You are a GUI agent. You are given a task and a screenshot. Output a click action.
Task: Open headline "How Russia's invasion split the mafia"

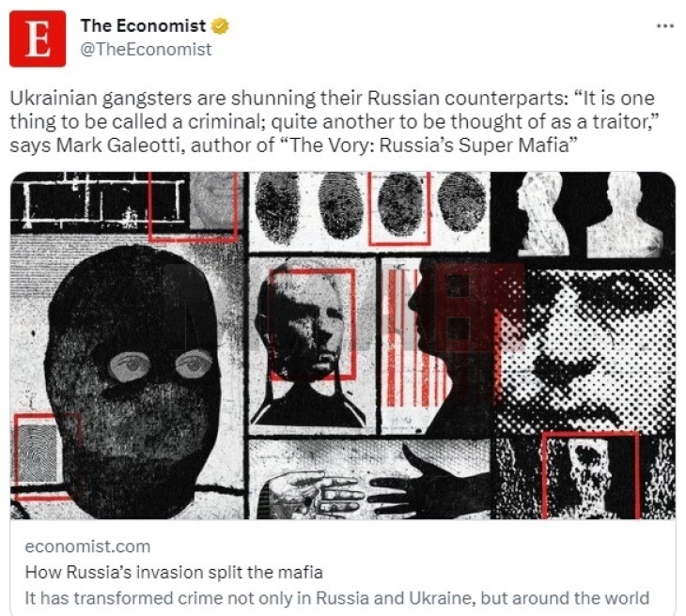(174, 572)
